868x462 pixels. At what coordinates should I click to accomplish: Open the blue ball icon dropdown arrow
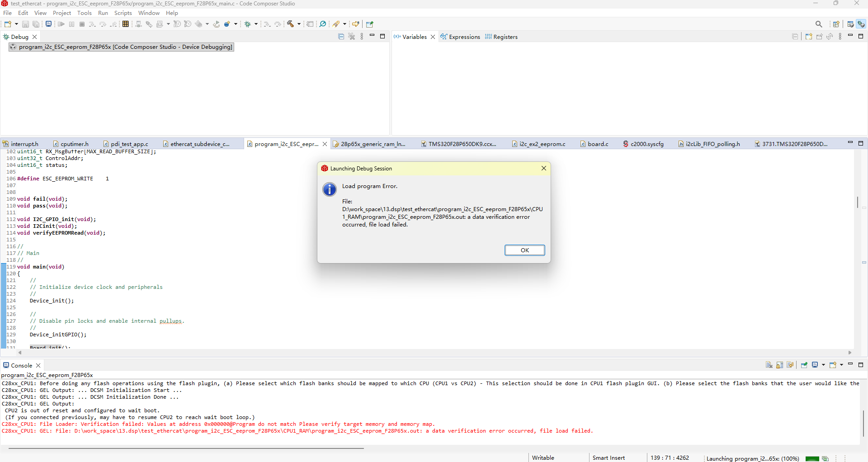(236, 24)
